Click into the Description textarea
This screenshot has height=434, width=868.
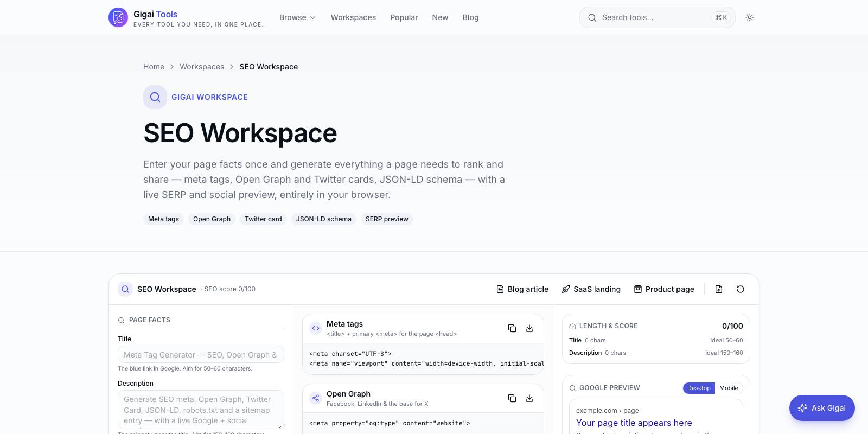[201, 410]
